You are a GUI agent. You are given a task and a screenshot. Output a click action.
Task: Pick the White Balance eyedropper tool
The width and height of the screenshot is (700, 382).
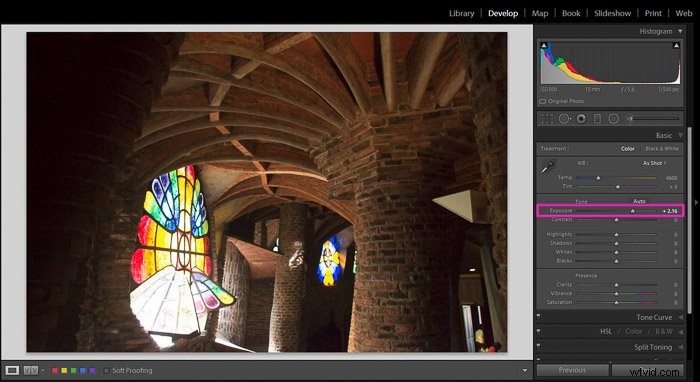pyautogui.click(x=548, y=166)
